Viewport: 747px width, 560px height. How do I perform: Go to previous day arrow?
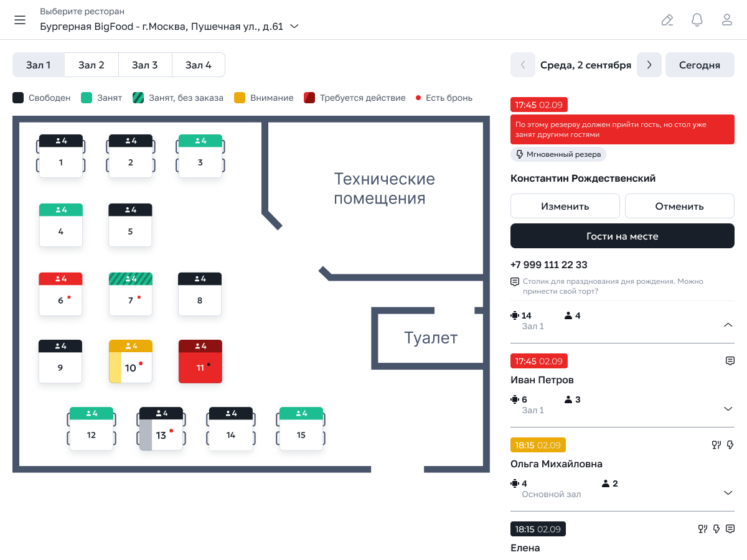coord(523,65)
